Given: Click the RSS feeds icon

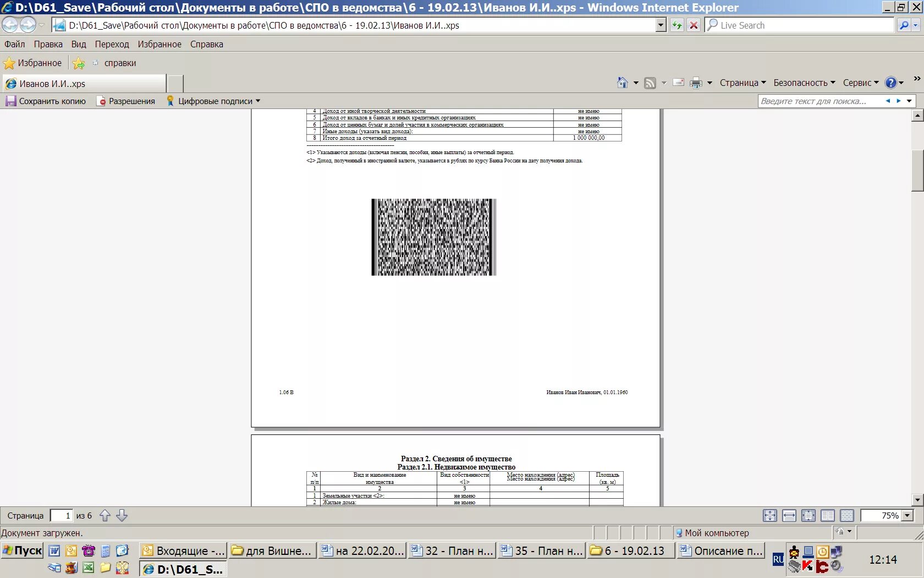Looking at the screenshot, I should (650, 83).
